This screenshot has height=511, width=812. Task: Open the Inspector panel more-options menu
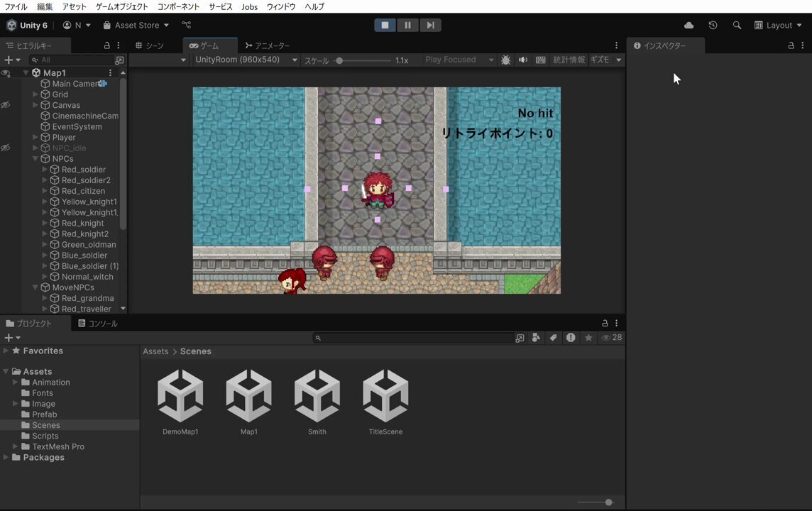tap(803, 45)
